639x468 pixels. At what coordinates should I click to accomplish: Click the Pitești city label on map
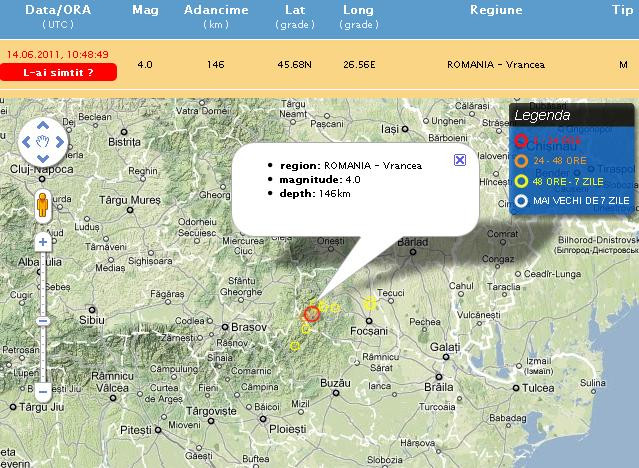pos(136,430)
